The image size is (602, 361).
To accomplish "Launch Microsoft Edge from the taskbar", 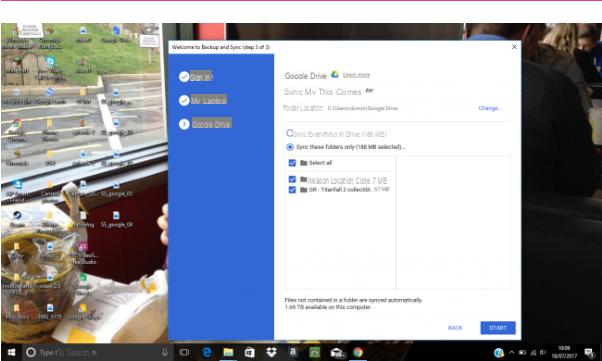I will [x=207, y=352].
